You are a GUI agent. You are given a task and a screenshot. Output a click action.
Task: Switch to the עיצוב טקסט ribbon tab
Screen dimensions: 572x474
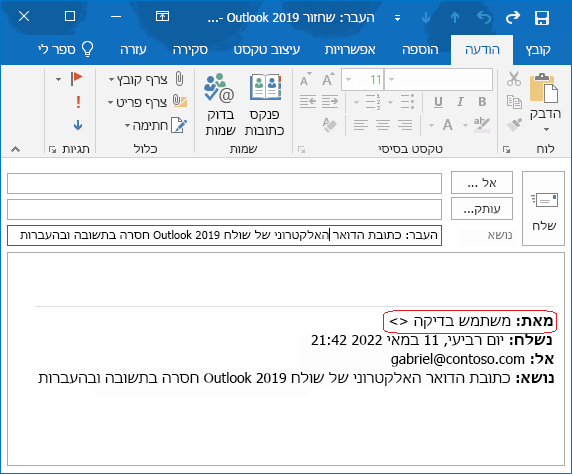[267, 50]
